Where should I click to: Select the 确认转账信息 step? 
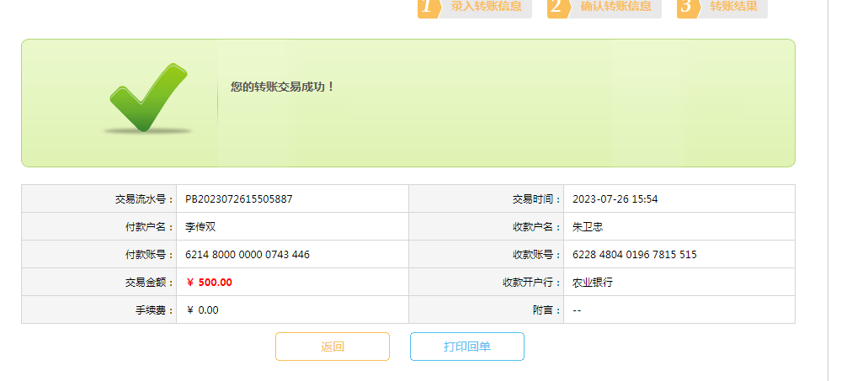pyautogui.click(x=615, y=7)
